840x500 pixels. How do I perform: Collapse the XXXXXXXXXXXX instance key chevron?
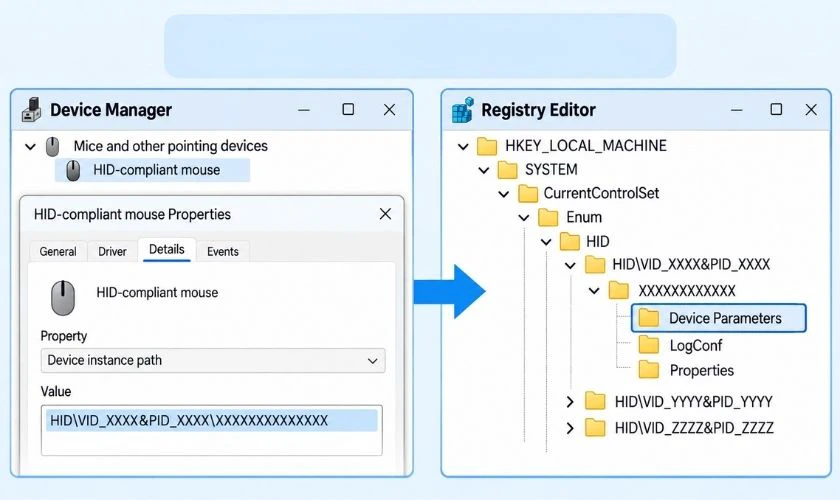(x=594, y=291)
